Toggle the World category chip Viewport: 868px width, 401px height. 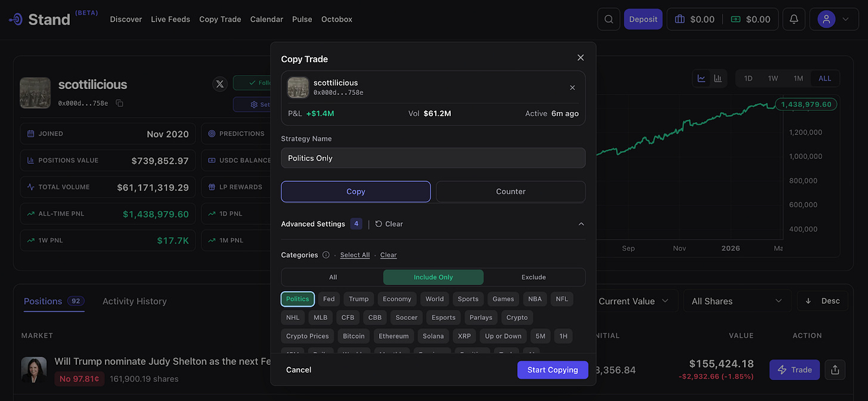435,299
